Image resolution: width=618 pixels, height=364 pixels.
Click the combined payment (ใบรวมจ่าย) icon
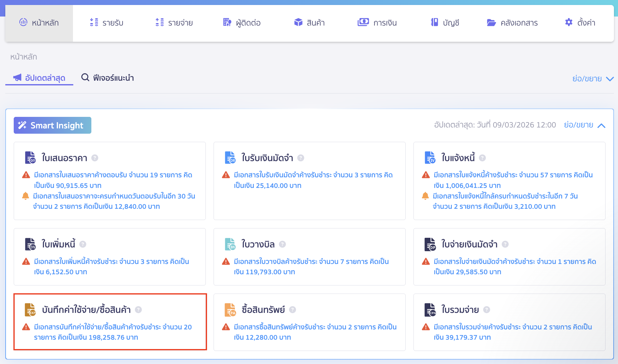coord(430,309)
